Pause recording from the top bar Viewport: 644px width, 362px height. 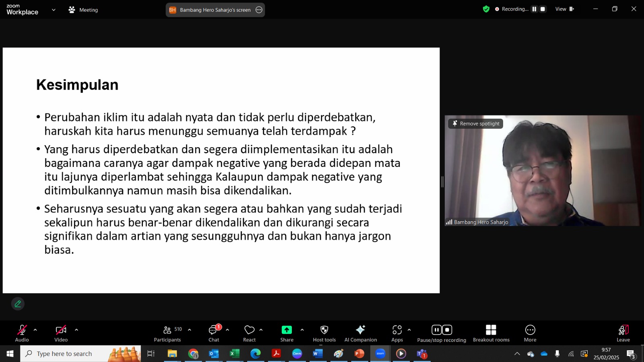pos(534,9)
